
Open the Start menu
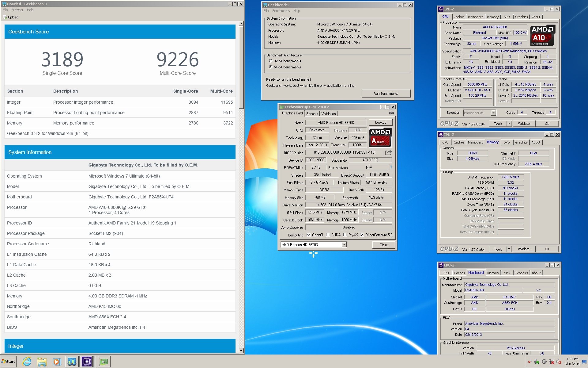click(x=8, y=362)
